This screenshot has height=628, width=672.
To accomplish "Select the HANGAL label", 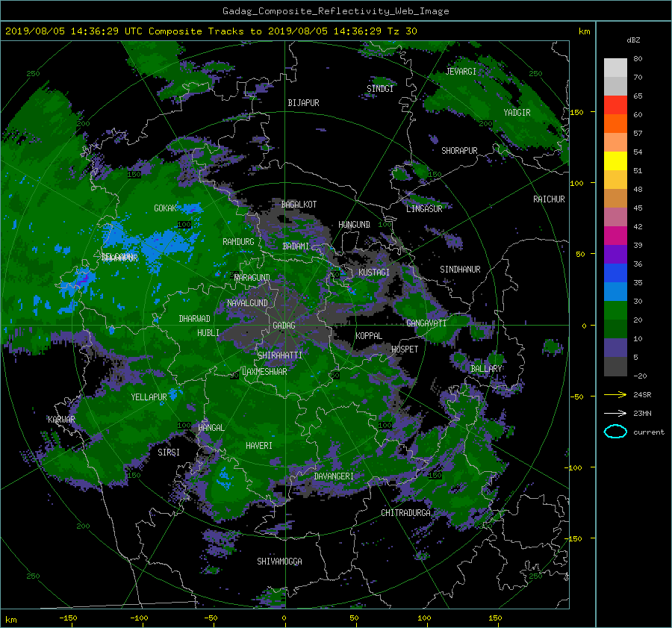I will 211,428.
